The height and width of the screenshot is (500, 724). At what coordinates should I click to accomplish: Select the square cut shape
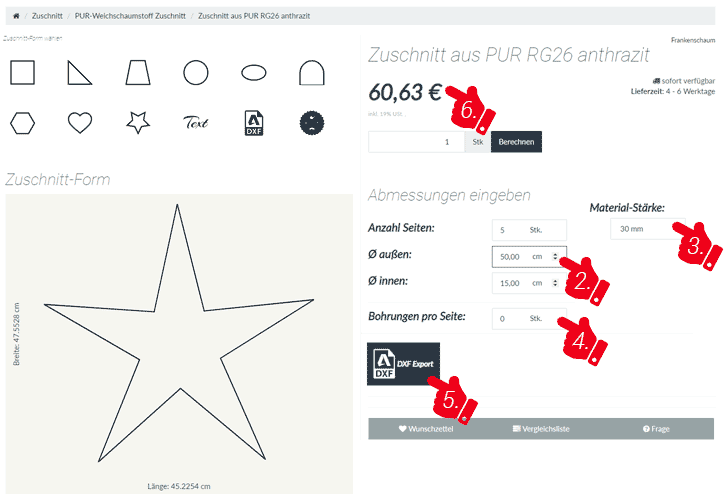[23, 72]
